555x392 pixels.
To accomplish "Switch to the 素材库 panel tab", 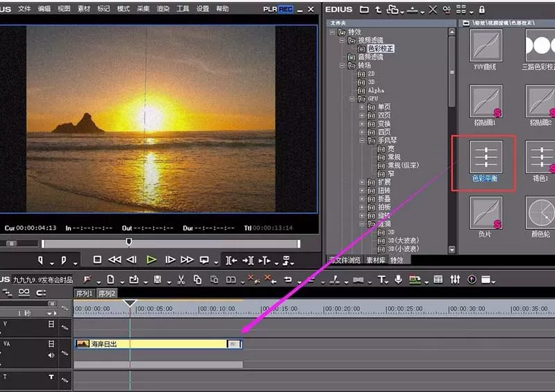I will (375, 260).
